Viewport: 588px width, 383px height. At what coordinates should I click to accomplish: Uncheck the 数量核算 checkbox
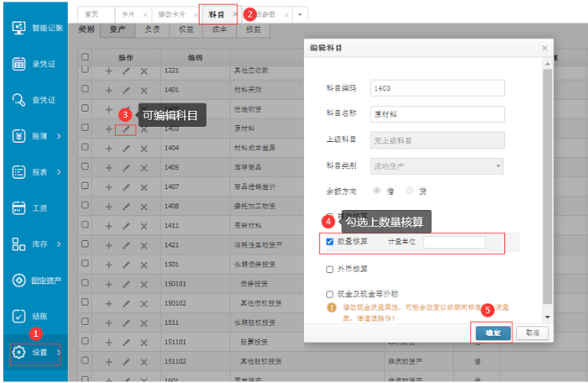pyautogui.click(x=329, y=242)
